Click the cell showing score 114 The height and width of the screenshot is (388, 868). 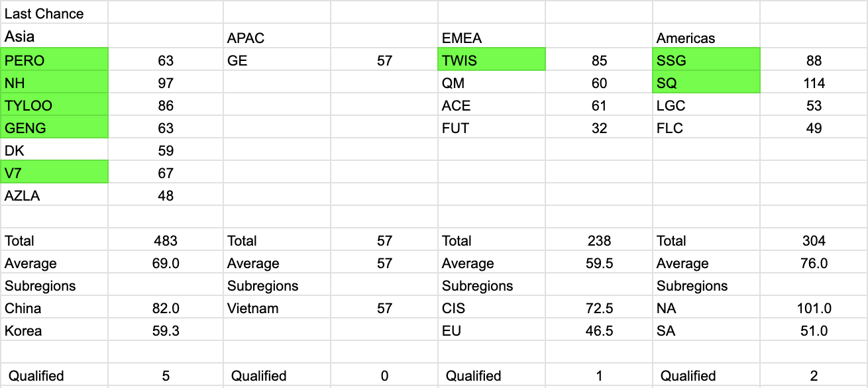[814, 83]
